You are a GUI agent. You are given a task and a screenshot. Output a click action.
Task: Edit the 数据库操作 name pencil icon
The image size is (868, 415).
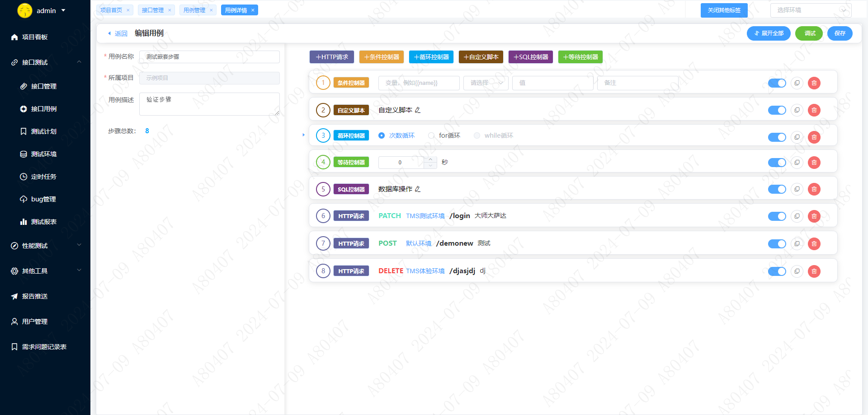point(418,189)
